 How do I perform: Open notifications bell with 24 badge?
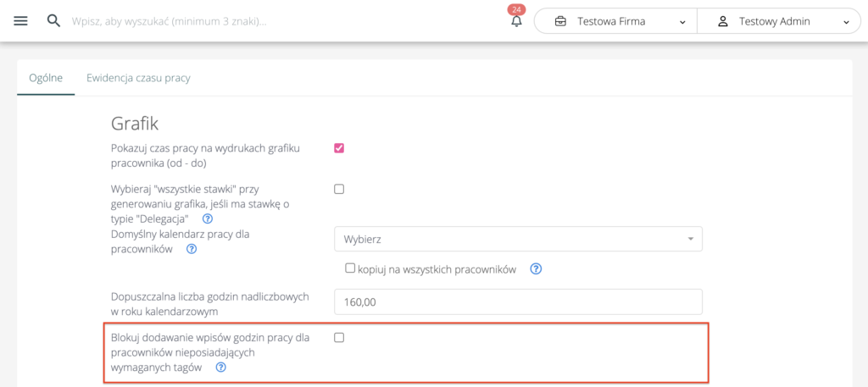pos(516,21)
